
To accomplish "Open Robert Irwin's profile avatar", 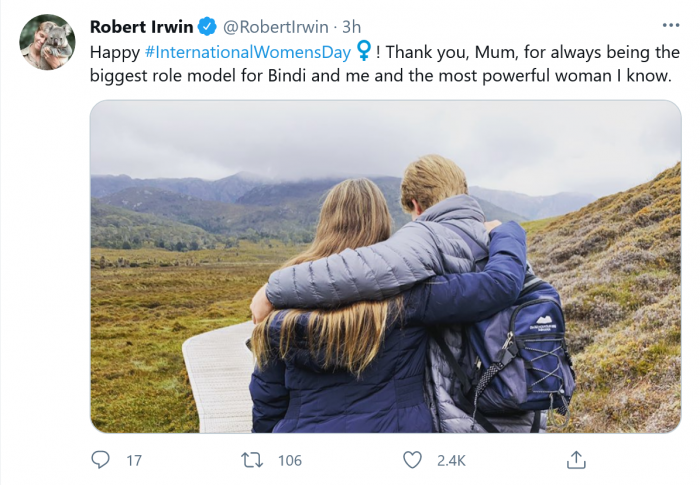I will [47, 42].
